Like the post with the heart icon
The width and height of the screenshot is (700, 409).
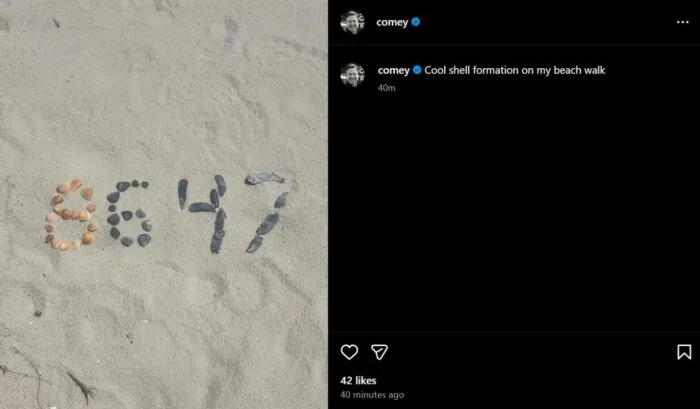pos(349,352)
